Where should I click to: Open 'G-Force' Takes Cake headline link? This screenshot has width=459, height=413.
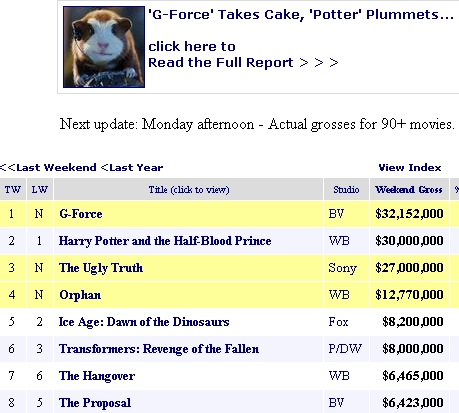click(301, 15)
